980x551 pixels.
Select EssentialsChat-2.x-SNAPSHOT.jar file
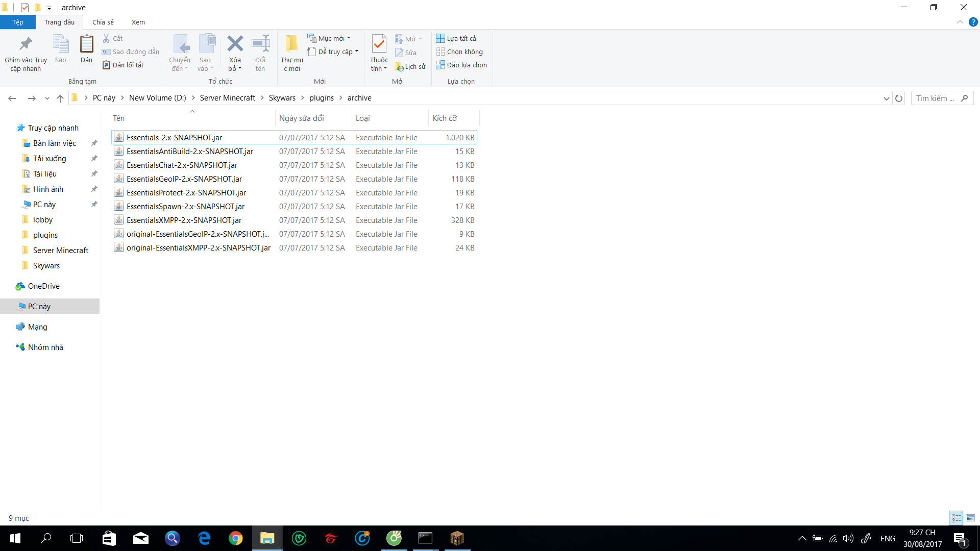[x=182, y=165]
